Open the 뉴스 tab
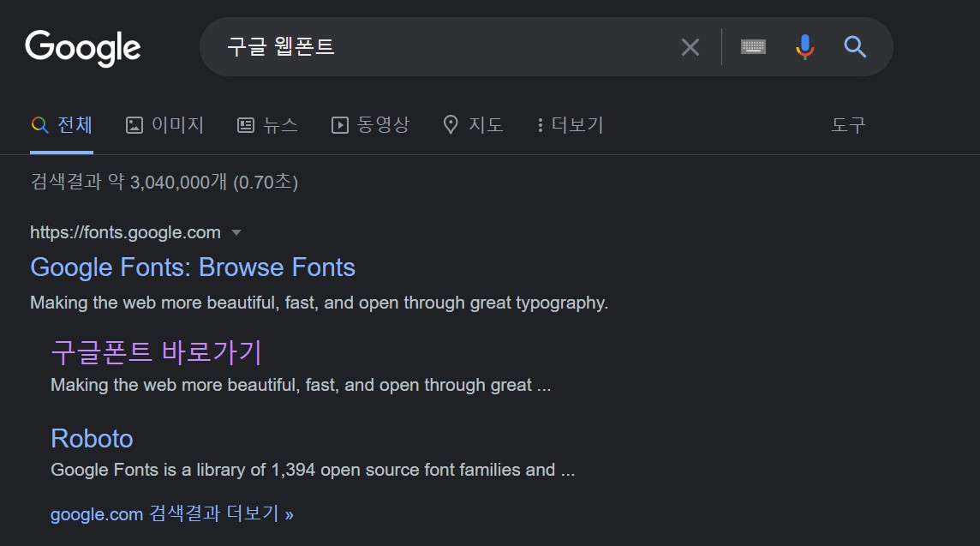980x546 pixels. [267, 125]
